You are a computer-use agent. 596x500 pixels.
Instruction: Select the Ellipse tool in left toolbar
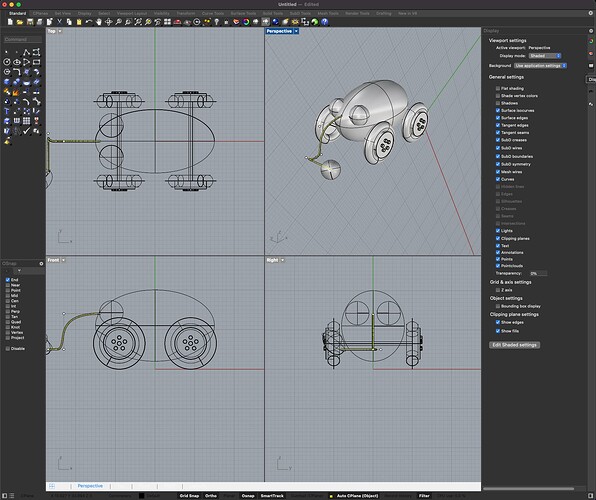click(17, 62)
